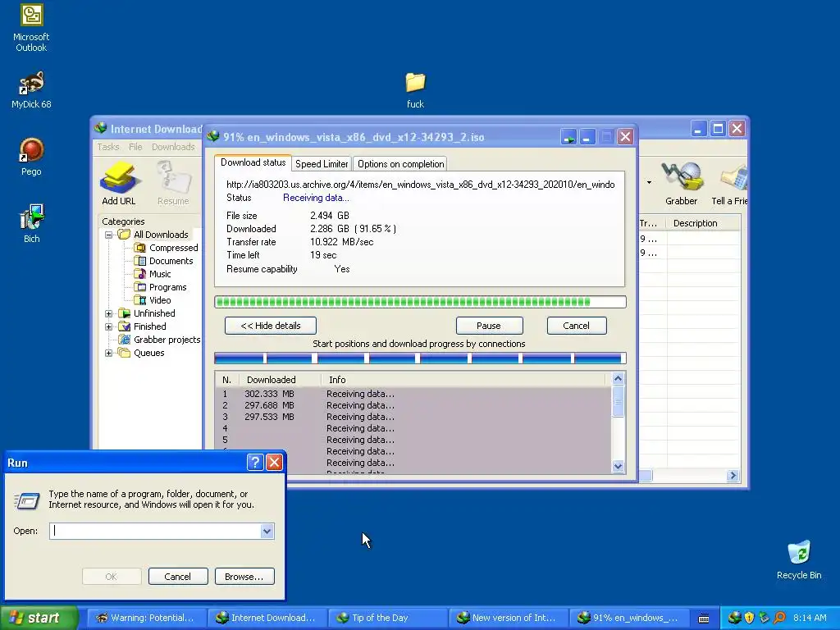
Task: Click the Add URL toolbar icon
Action: pyautogui.click(x=118, y=184)
